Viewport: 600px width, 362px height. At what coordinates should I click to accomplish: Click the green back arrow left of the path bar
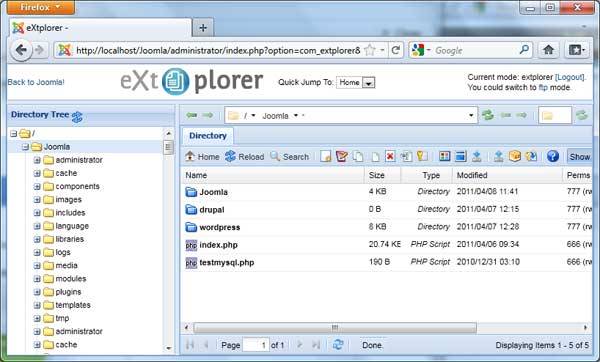pos(191,115)
